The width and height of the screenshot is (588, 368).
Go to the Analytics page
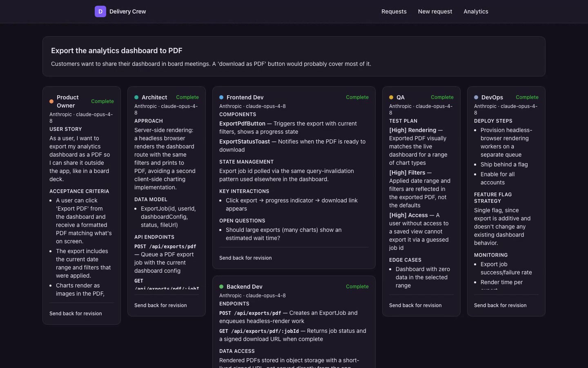[476, 11]
